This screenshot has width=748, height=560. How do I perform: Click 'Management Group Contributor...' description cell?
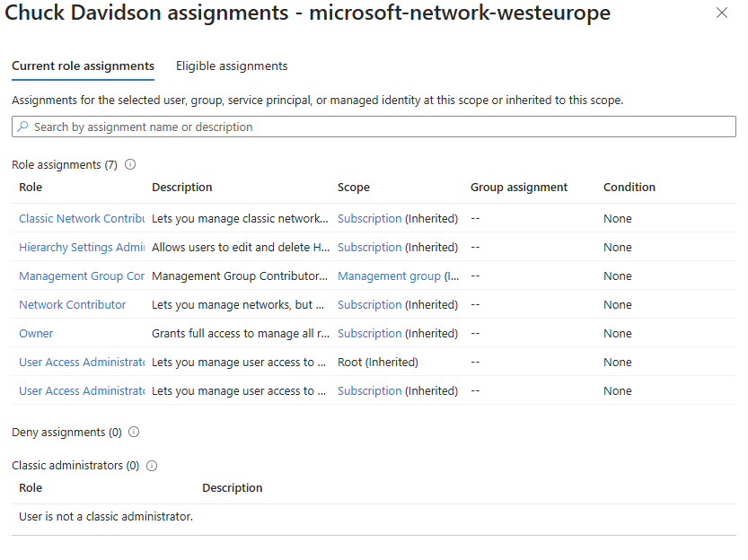coord(240,276)
